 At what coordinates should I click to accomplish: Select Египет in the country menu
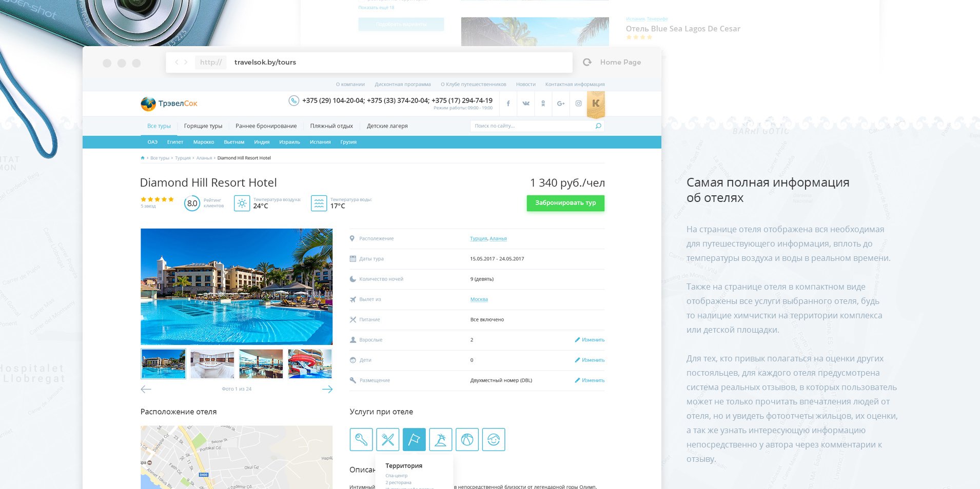(x=175, y=142)
